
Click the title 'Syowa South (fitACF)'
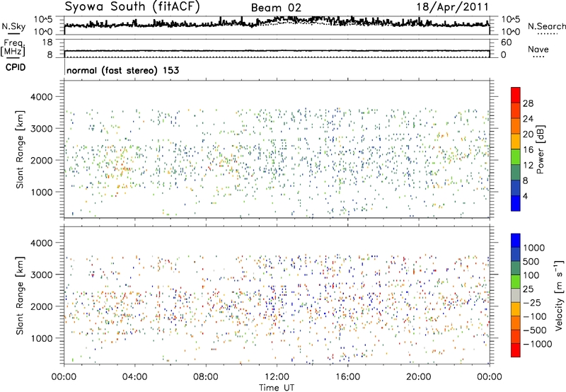pos(132,6)
